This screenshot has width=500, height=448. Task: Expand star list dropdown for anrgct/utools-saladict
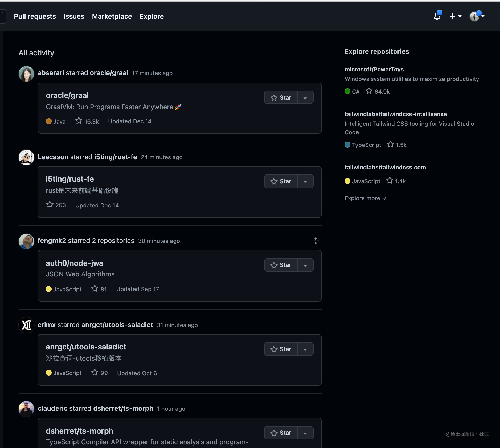coord(305,349)
